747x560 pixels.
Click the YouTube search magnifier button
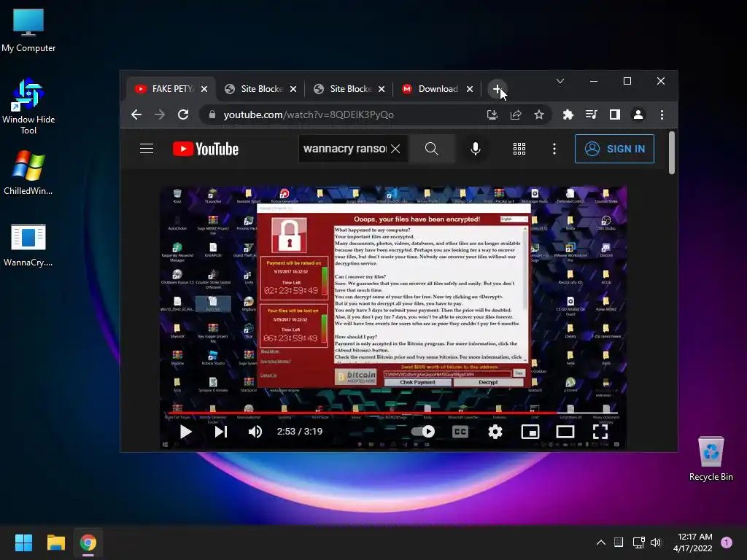pyautogui.click(x=432, y=149)
